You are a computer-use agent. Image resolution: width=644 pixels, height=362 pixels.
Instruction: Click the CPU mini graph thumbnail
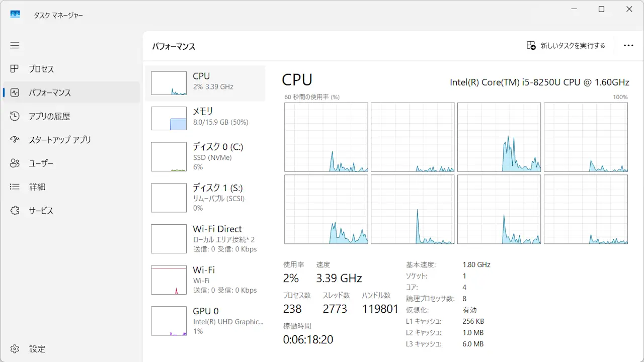coord(169,83)
